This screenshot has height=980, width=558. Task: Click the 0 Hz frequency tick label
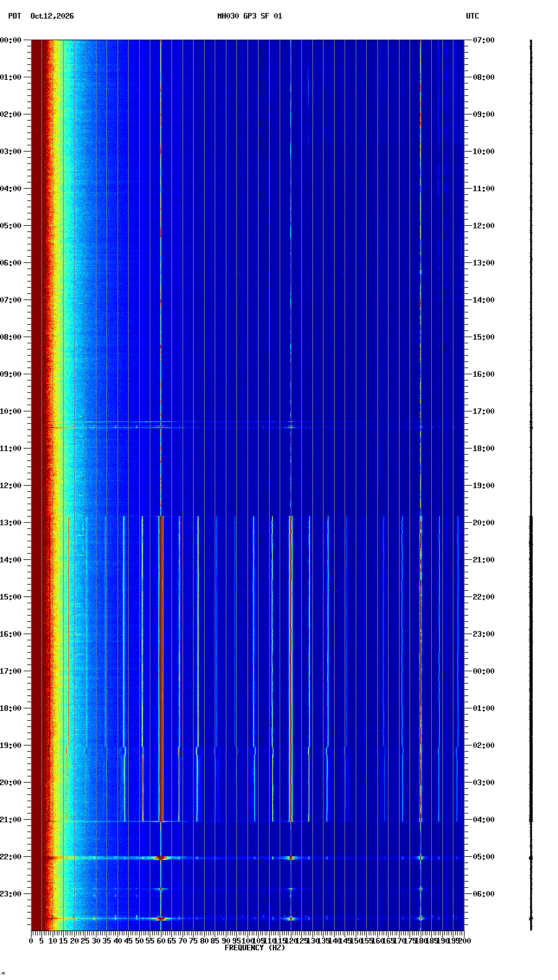click(x=31, y=941)
